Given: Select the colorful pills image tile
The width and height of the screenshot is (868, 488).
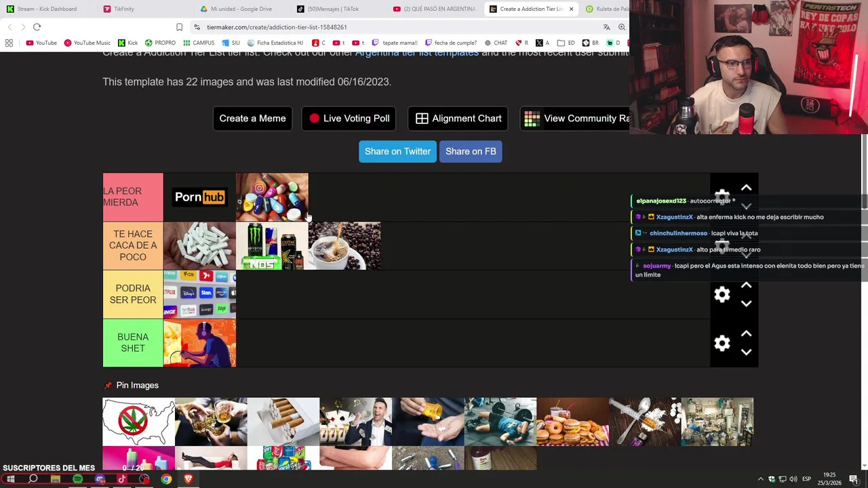Looking at the screenshot, I should click(272, 197).
